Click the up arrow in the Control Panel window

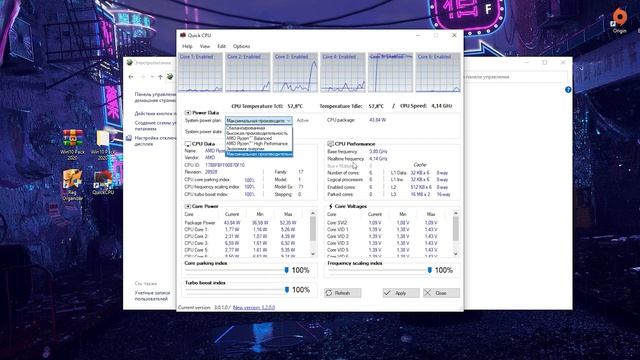(x=160, y=77)
